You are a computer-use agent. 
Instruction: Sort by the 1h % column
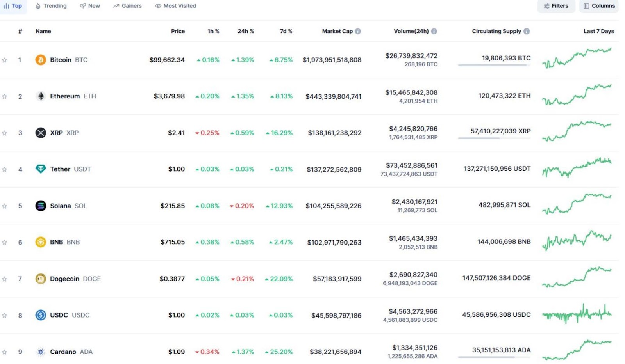213,31
